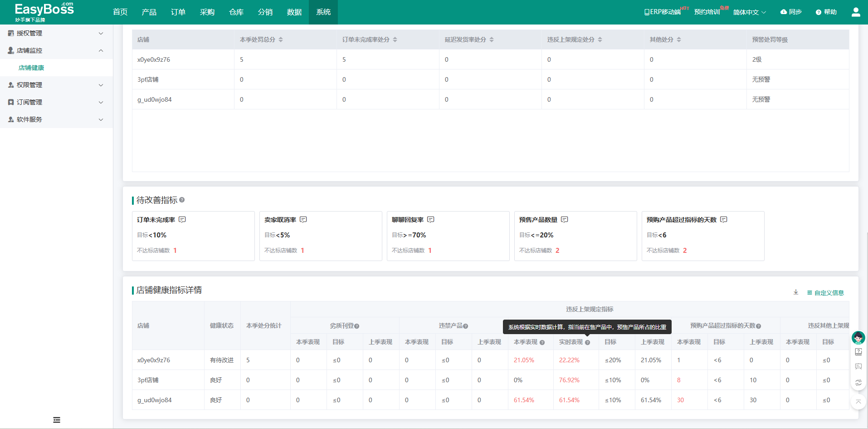Open the 产品 menu
This screenshot has width=868, height=429.
coord(149,12)
